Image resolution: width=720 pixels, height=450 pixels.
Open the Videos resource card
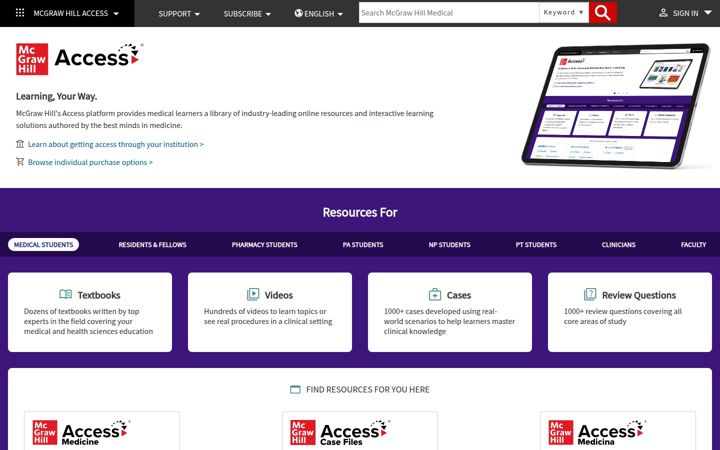(270, 312)
